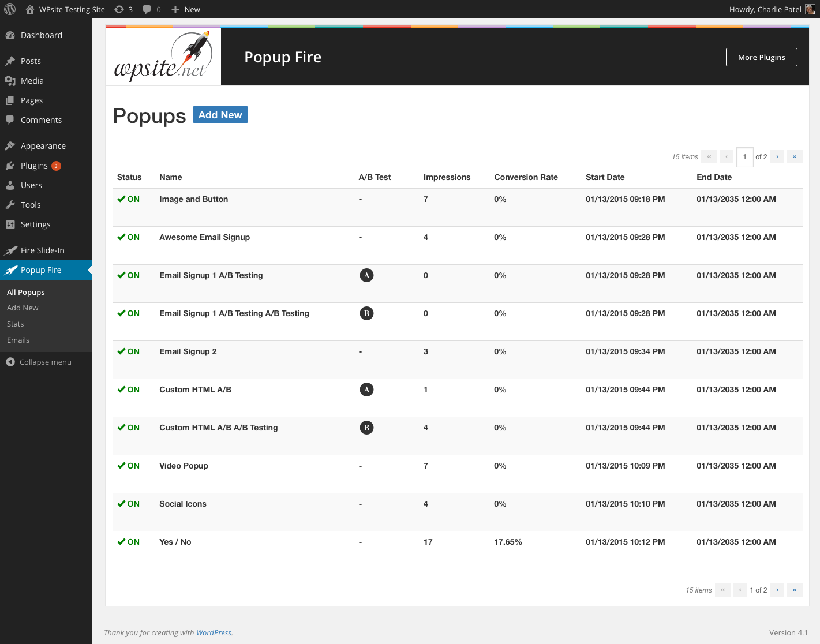The height and width of the screenshot is (644, 820).
Task: Click the Plugins update count badge
Action: pos(56,166)
